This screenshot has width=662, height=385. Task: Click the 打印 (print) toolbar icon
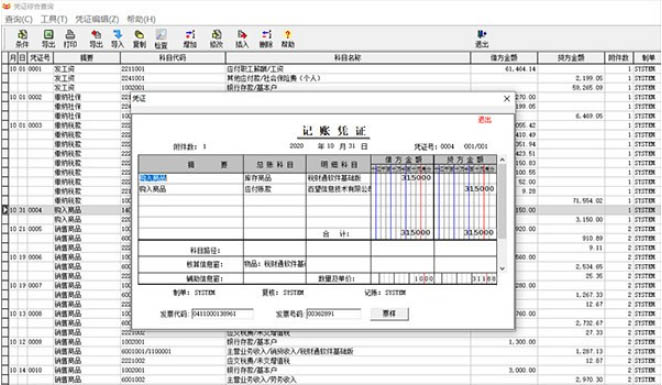tap(70, 38)
